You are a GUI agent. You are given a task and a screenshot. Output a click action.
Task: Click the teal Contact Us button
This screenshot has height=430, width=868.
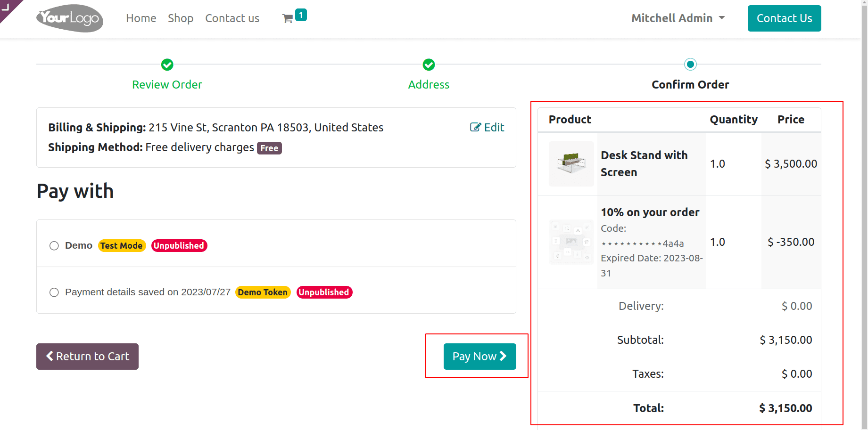click(x=784, y=18)
